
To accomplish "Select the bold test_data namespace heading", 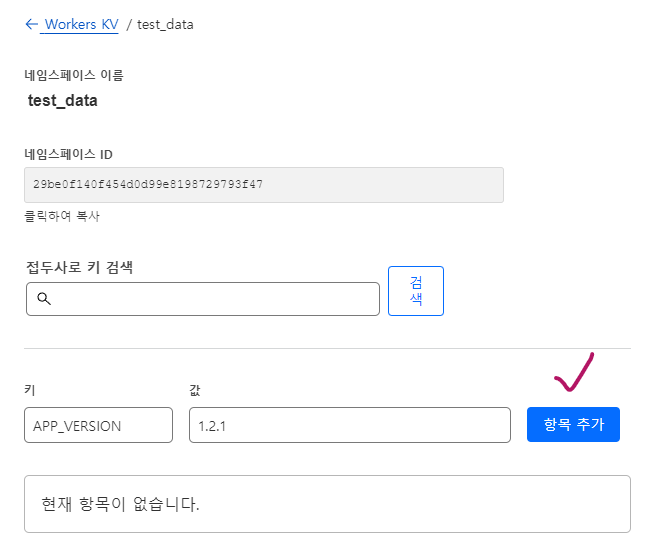I will pos(62,100).
